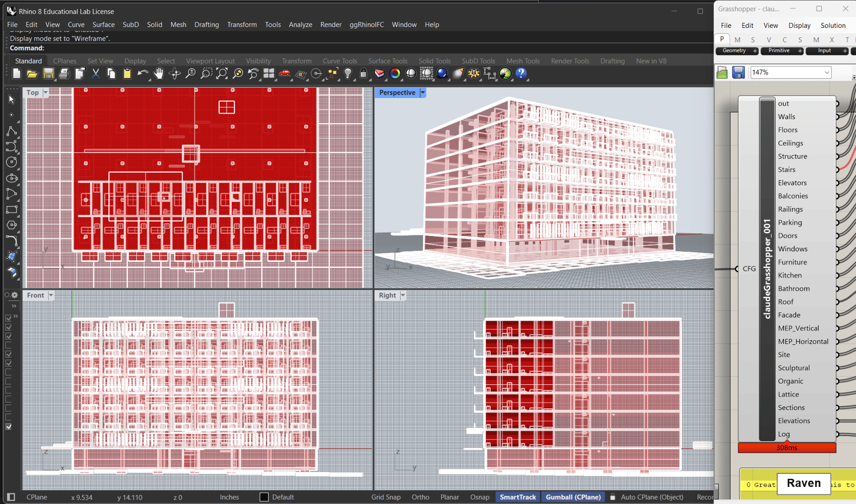Click the Front viewport title label

pos(35,295)
